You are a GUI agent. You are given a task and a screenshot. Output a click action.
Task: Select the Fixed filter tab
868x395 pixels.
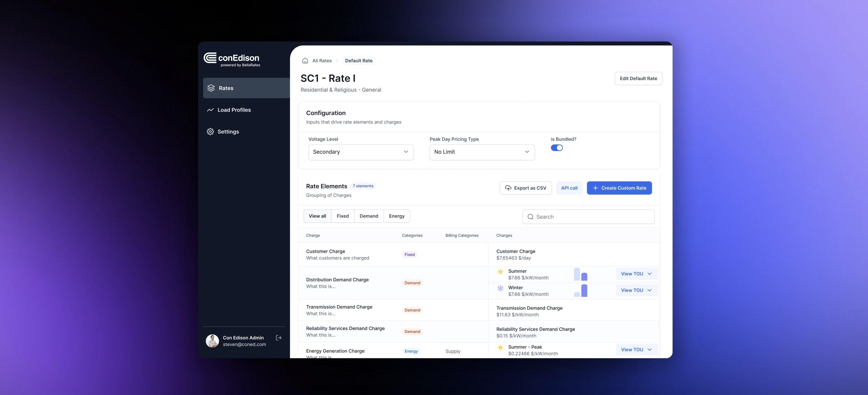click(343, 216)
